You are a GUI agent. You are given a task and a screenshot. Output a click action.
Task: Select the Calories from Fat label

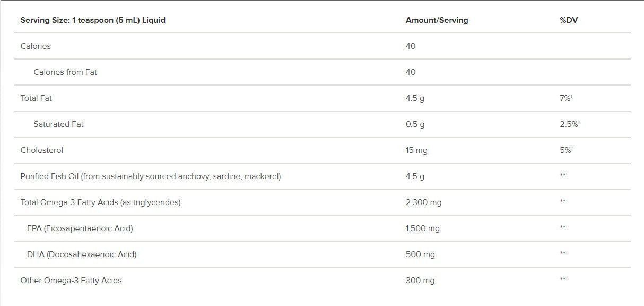[x=65, y=72]
